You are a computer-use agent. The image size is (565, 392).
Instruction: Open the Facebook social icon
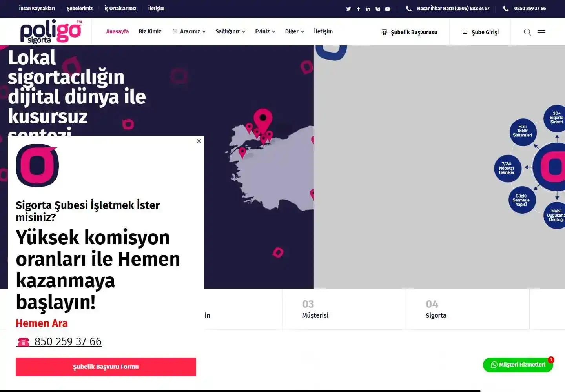pos(358,9)
